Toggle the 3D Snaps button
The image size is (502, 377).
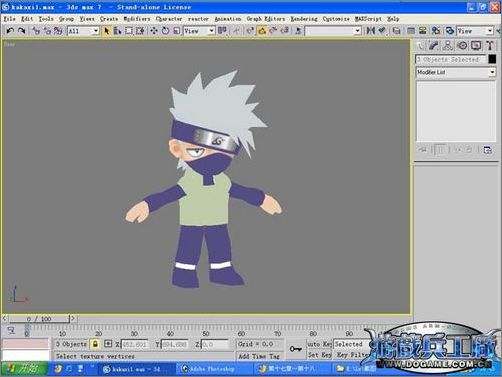pos(250,31)
